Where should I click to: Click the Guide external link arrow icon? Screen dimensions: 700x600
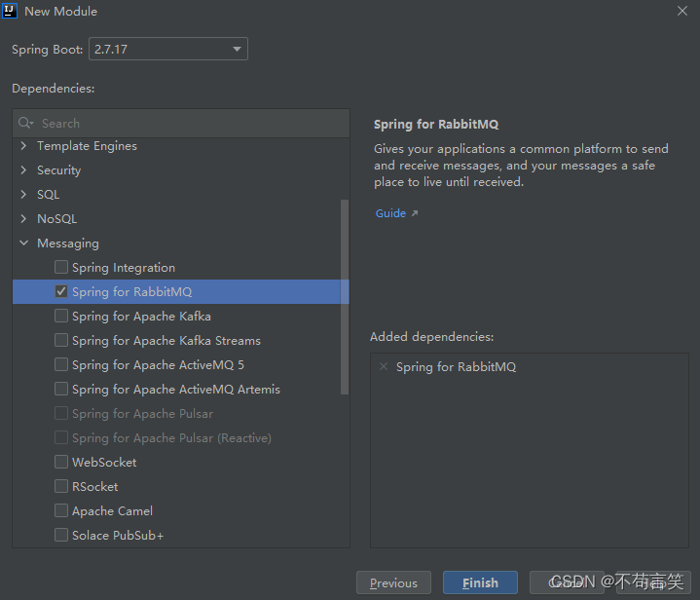tap(415, 213)
